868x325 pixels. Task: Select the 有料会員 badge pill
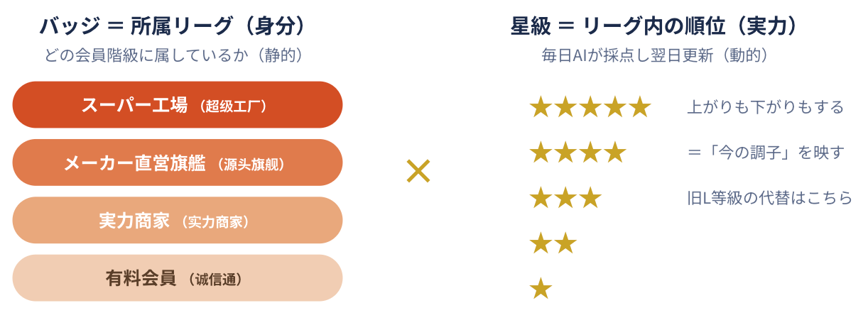pos(178,278)
